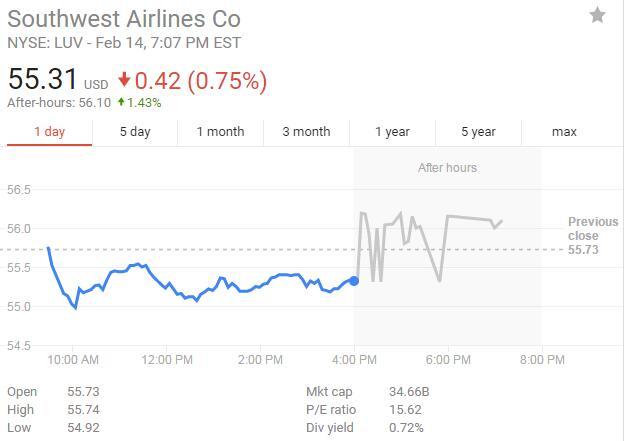Click the Div yield label
Screen dimensions: 624x441
click(x=332, y=428)
